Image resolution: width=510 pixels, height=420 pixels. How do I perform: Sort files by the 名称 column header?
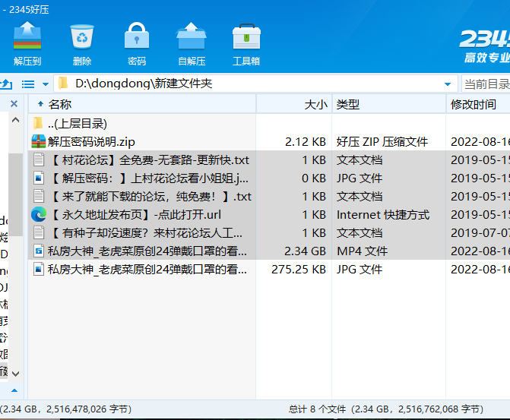point(60,105)
